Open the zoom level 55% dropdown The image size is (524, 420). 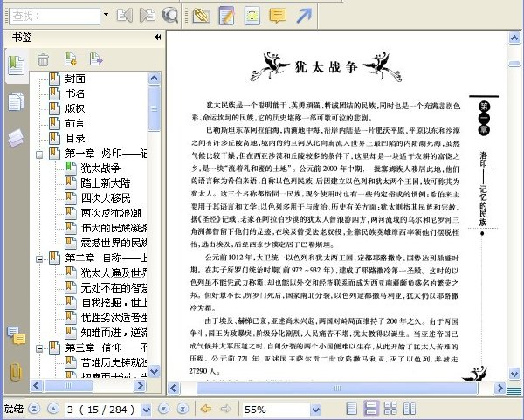tap(315, 410)
